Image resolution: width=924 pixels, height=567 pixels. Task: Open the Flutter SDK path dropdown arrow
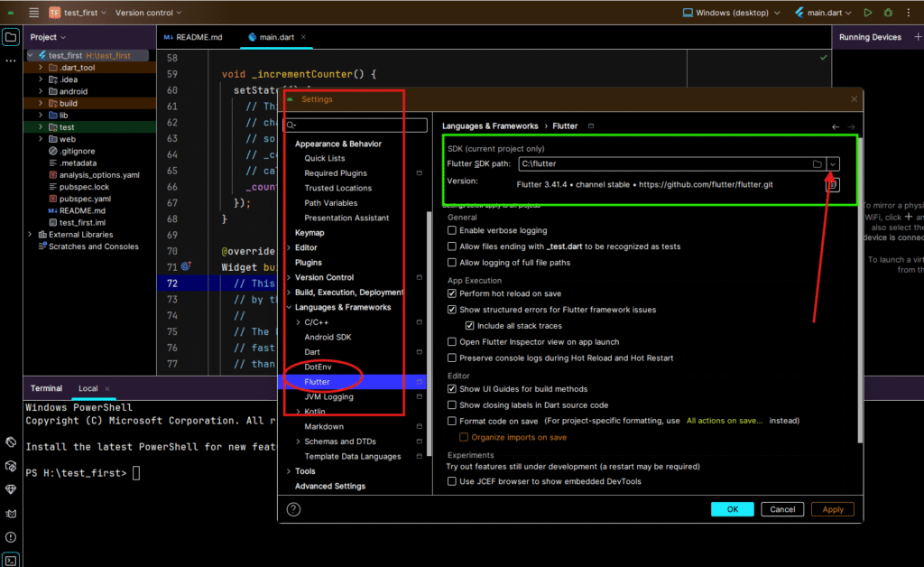click(833, 163)
